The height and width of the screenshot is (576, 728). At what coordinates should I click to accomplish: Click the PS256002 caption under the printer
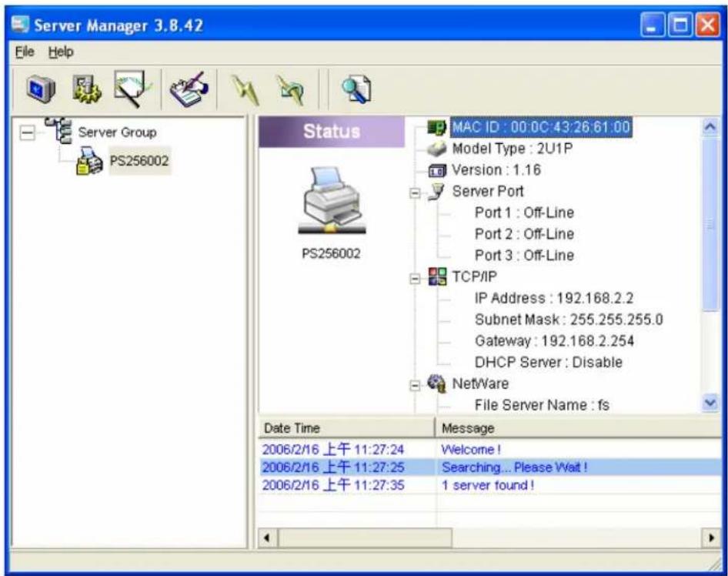click(331, 253)
